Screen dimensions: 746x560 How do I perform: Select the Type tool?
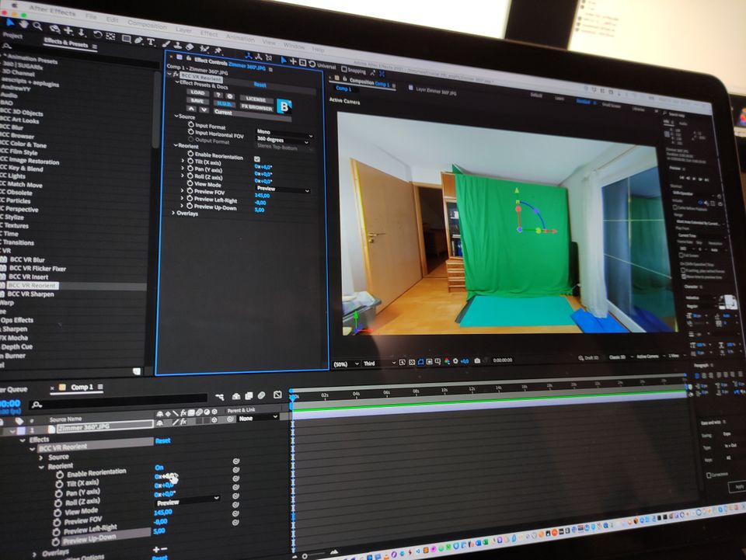click(x=150, y=41)
